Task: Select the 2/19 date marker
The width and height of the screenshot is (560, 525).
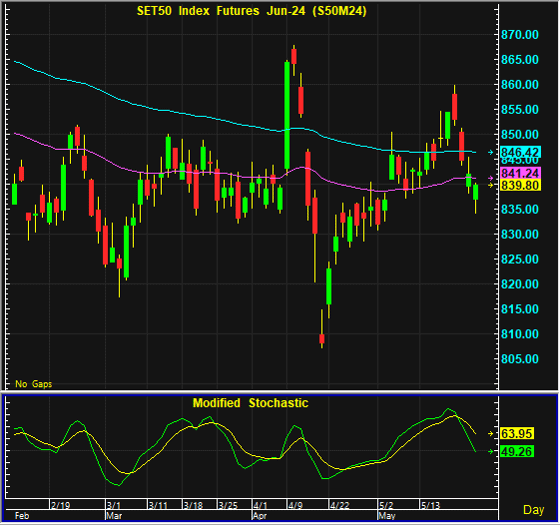Action: click(60, 505)
